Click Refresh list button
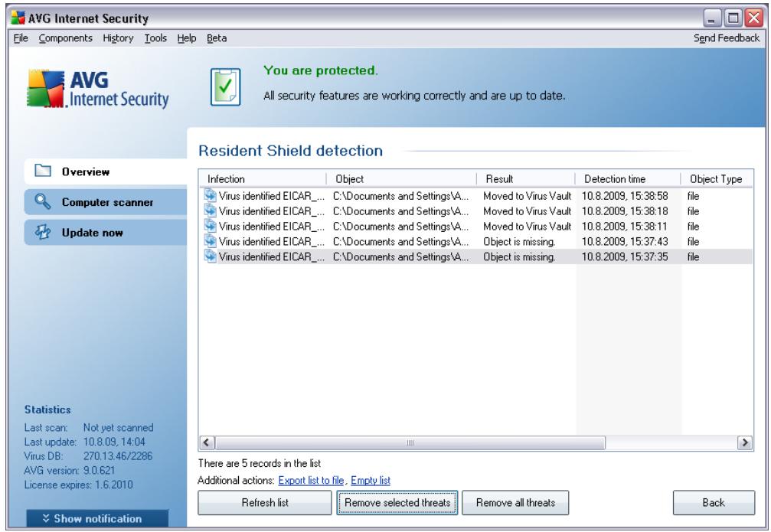771x532 pixels. coord(265,502)
